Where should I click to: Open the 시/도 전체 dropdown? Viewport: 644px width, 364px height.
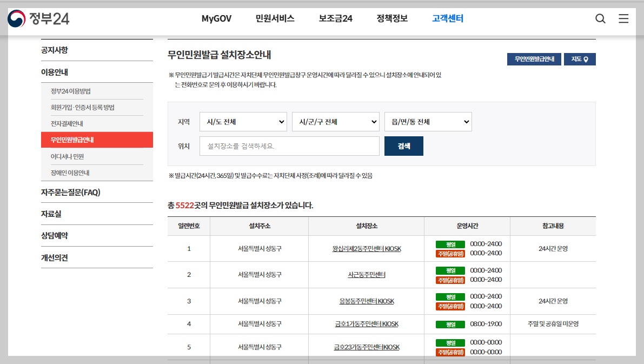243,122
